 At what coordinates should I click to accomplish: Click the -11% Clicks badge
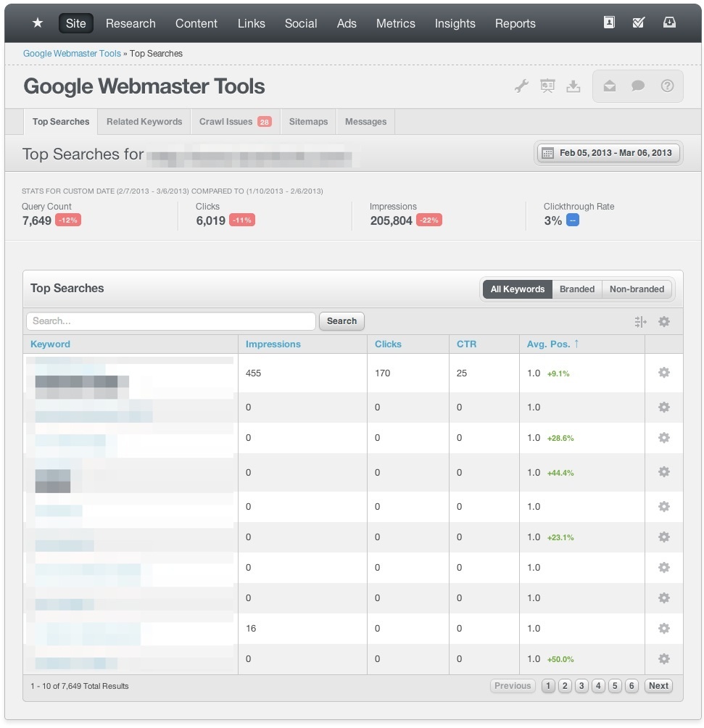pyautogui.click(x=242, y=220)
